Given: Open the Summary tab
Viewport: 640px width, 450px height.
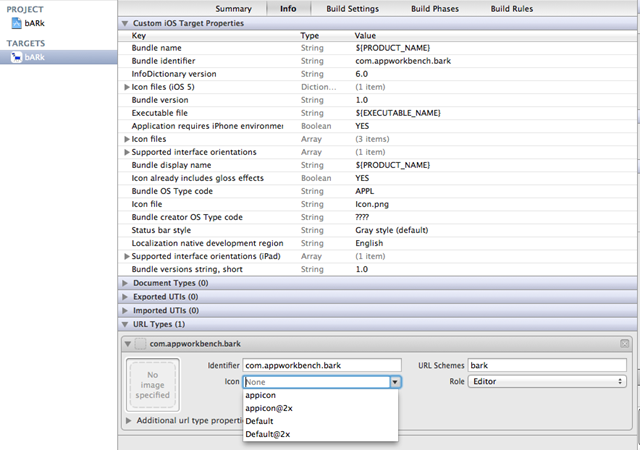Looking at the screenshot, I should [233, 9].
